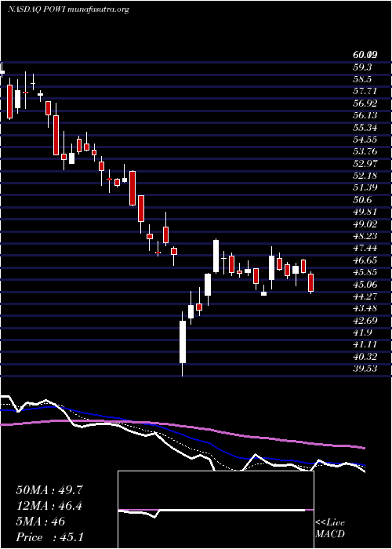Select the 47.44 price axis label
Viewport: 392px width, 549px height.
point(365,249)
